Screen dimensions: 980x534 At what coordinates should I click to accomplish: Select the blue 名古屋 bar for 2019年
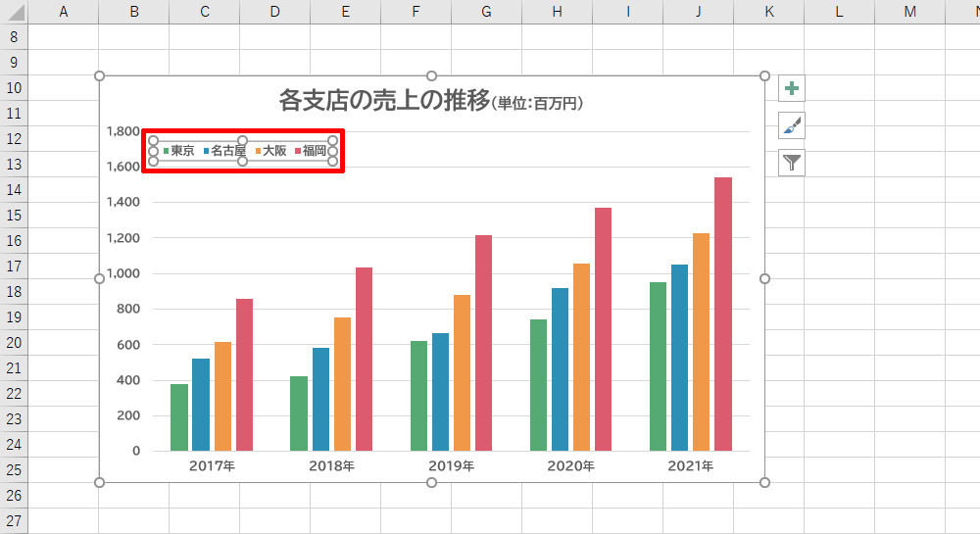(440, 392)
